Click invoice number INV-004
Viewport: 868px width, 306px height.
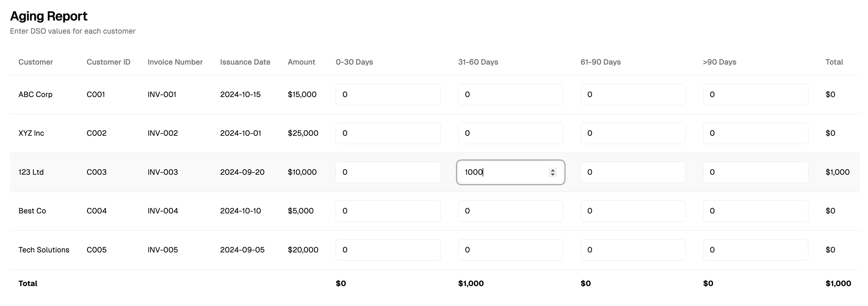coord(163,211)
